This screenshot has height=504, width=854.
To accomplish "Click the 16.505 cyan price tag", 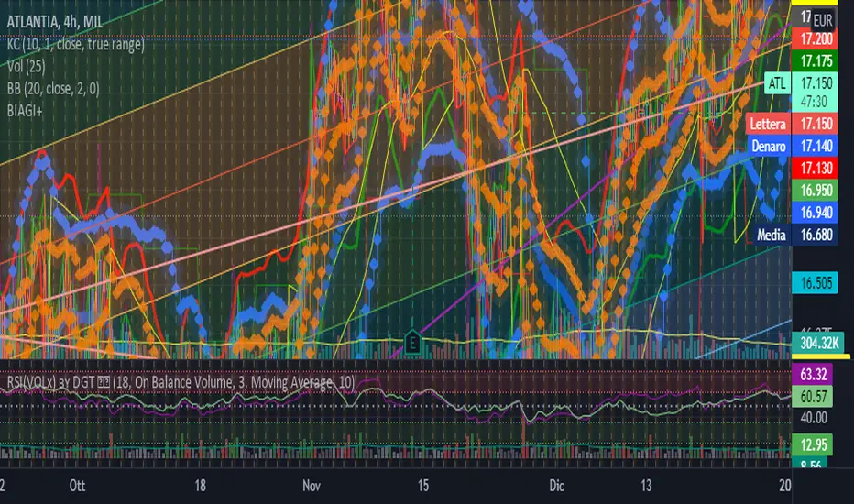I will pos(816,283).
